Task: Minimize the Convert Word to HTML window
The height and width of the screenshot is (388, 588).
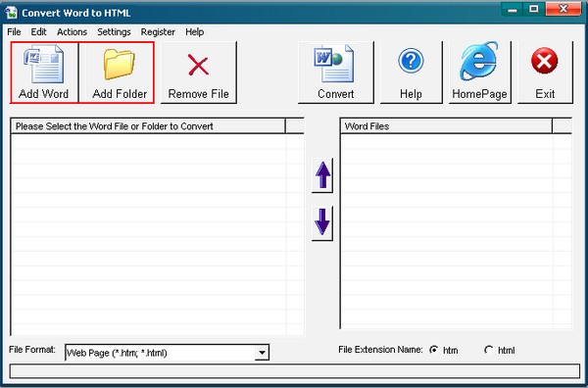Action: click(x=513, y=10)
